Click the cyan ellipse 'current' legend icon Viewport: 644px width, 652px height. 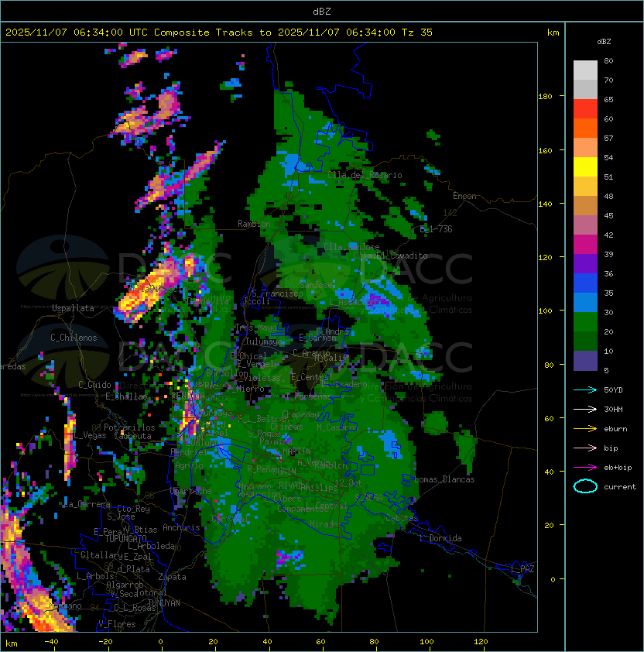coord(585,486)
